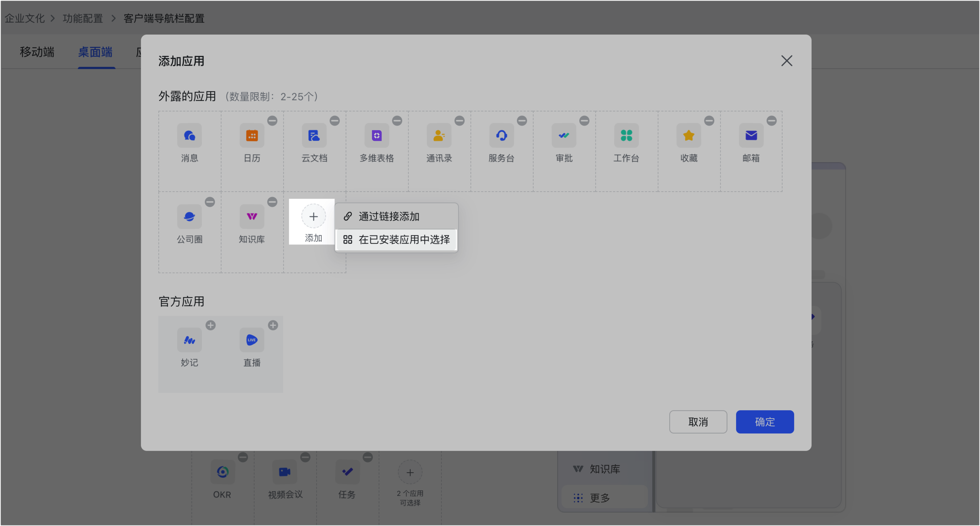The height and width of the screenshot is (526, 980).
Task: Click the 公司圈 app icon
Action: pos(189,217)
